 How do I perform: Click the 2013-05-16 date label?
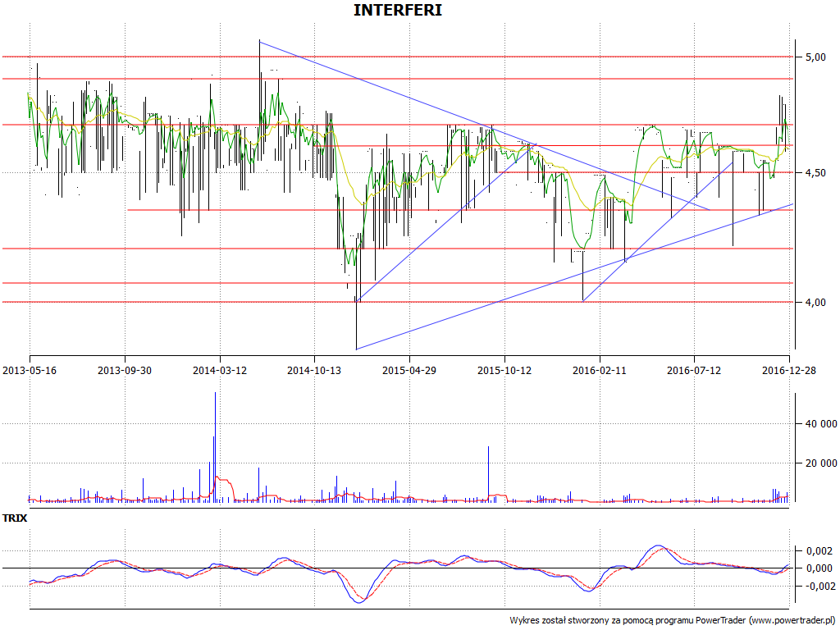(30, 370)
